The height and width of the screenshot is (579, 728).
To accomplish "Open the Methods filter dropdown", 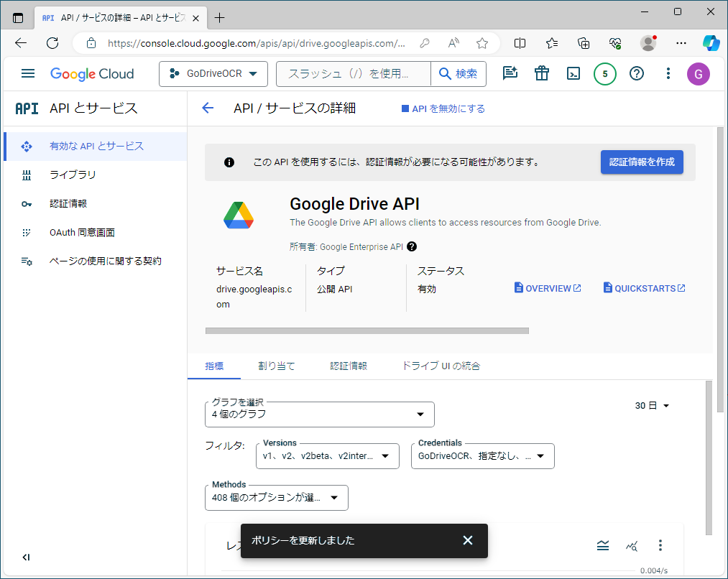I will point(276,498).
